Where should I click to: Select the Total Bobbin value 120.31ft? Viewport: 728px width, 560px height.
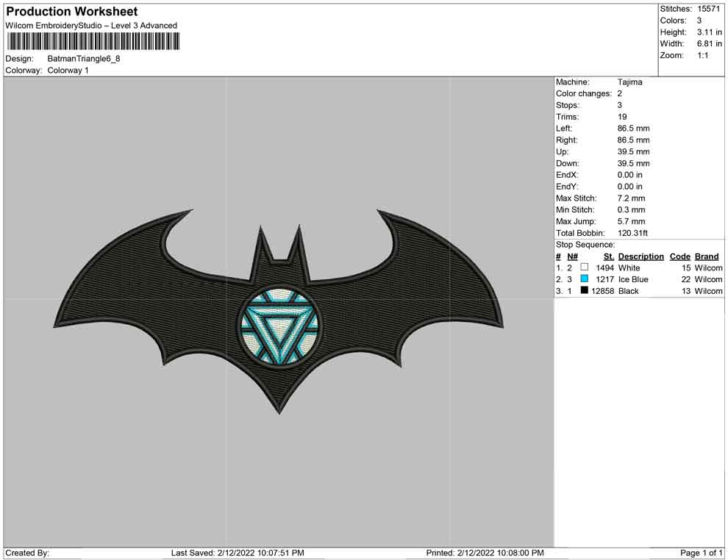pos(633,233)
